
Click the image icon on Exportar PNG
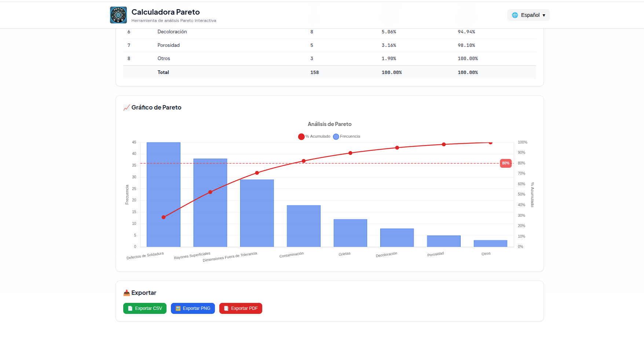tap(178, 308)
